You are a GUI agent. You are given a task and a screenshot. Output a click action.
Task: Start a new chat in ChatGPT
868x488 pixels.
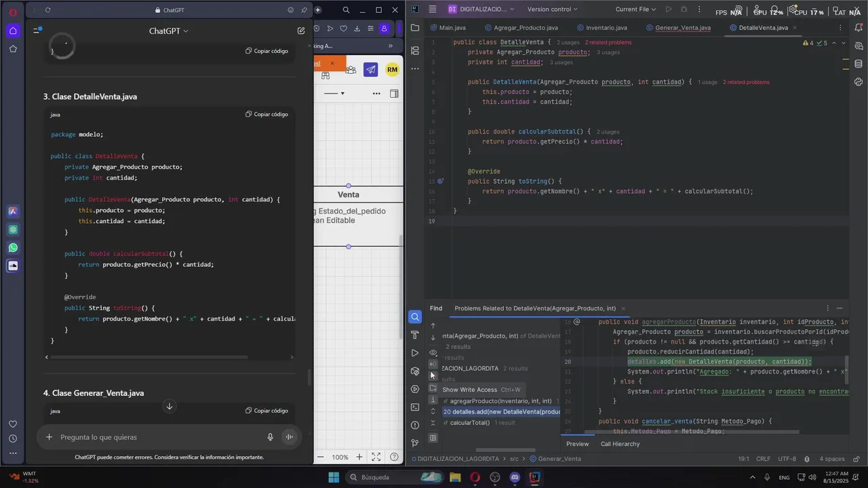301,30
